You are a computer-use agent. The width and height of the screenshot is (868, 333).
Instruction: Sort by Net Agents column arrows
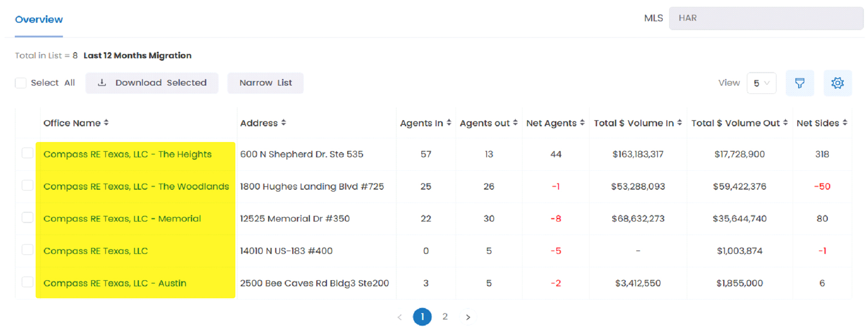coord(582,123)
